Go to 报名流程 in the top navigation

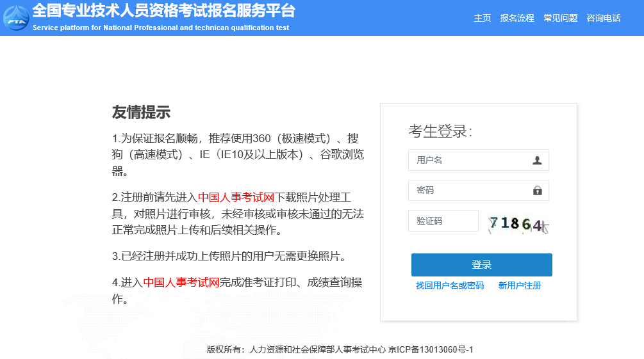[x=517, y=18]
